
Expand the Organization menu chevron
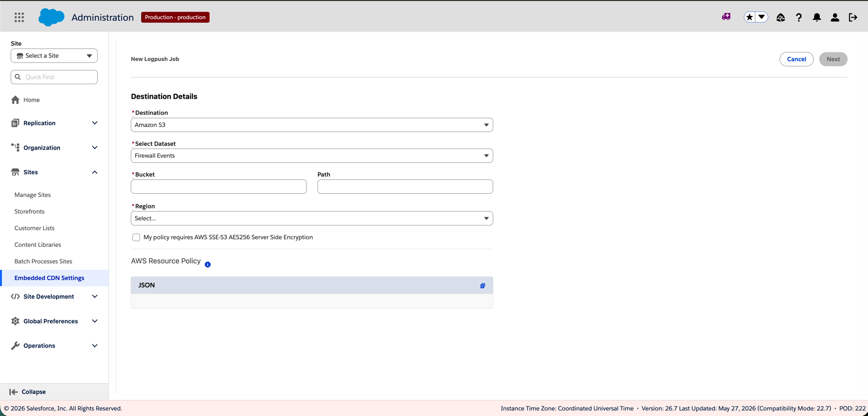(x=95, y=148)
